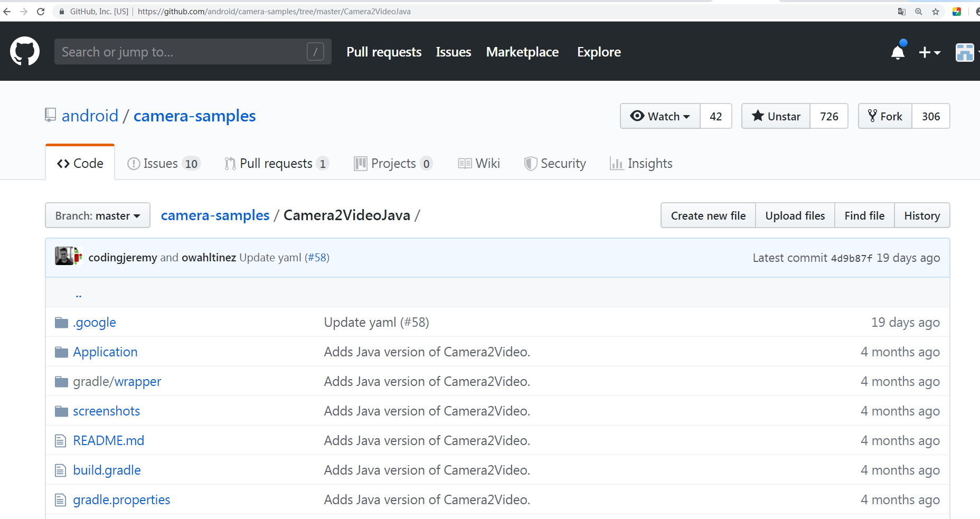This screenshot has height=519, width=980.
Task: Expand the Branch: master selector
Action: point(98,215)
